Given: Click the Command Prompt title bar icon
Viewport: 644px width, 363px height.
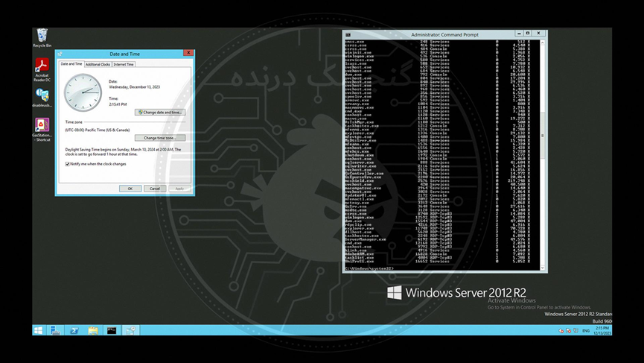Looking at the screenshot, I should tap(348, 35).
